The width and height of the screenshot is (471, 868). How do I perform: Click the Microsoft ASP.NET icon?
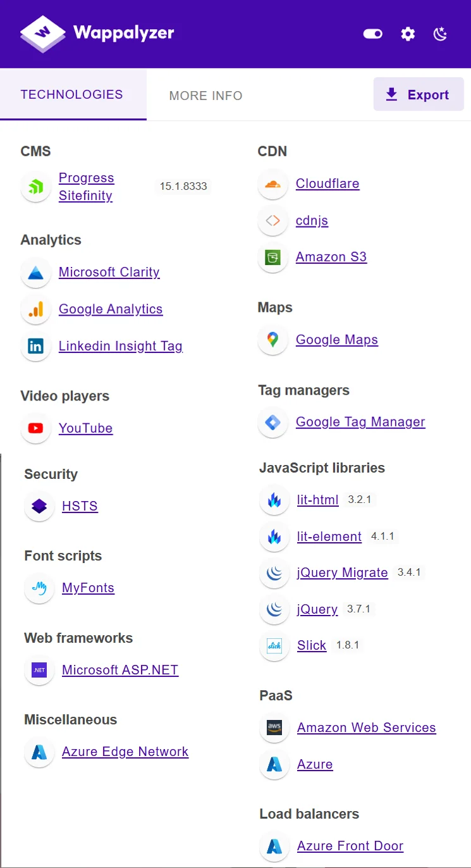[x=39, y=670]
